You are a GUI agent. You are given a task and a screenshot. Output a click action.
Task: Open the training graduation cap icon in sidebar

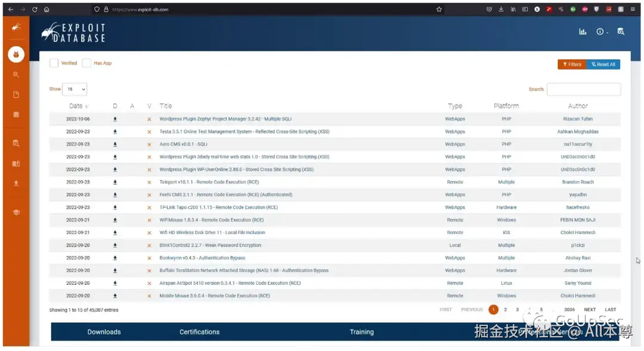(16, 212)
